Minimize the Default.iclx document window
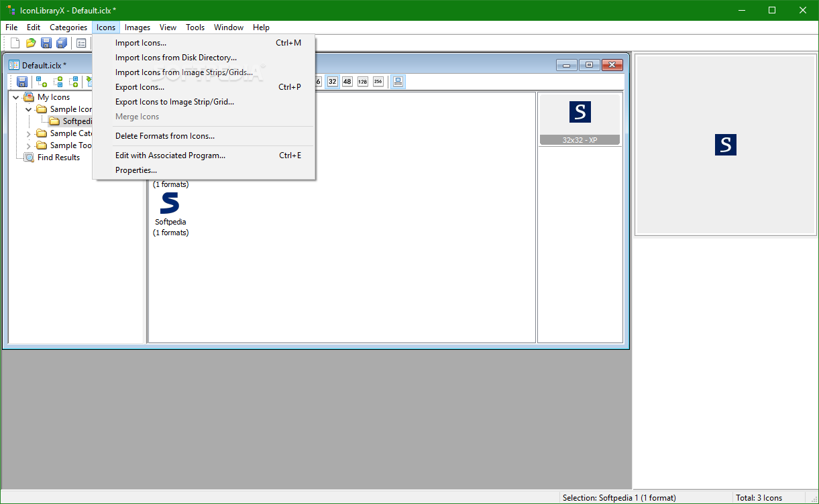This screenshot has height=504, width=819. pyautogui.click(x=567, y=65)
